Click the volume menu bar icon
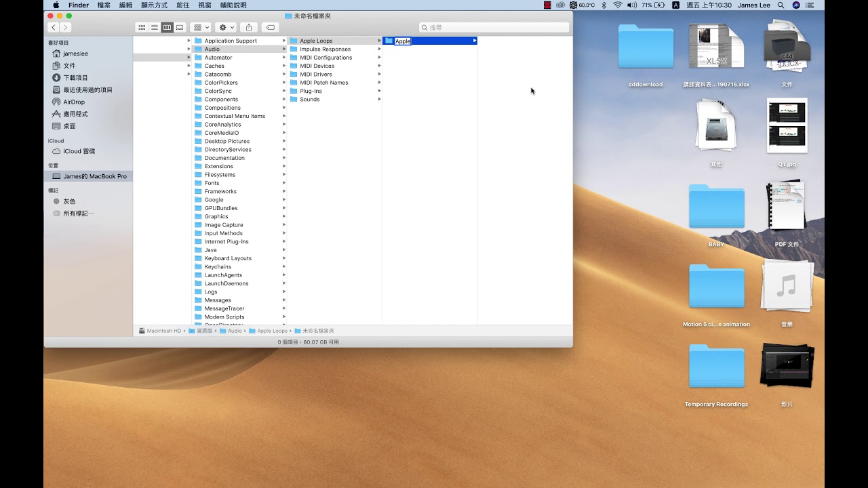The height and width of the screenshot is (488, 868). pyautogui.click(x=632, y=5)
